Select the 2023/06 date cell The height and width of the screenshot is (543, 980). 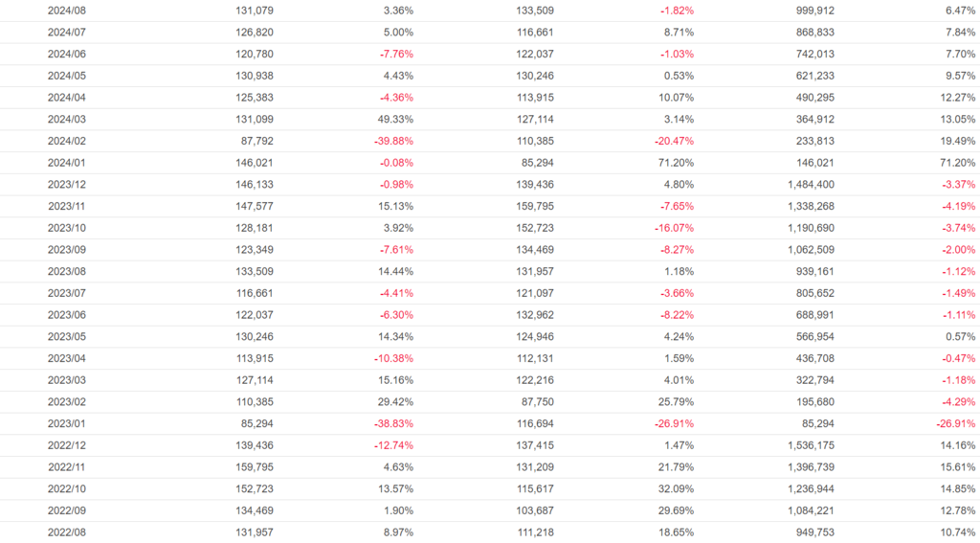pyautogui.click(x=67, y=315)
